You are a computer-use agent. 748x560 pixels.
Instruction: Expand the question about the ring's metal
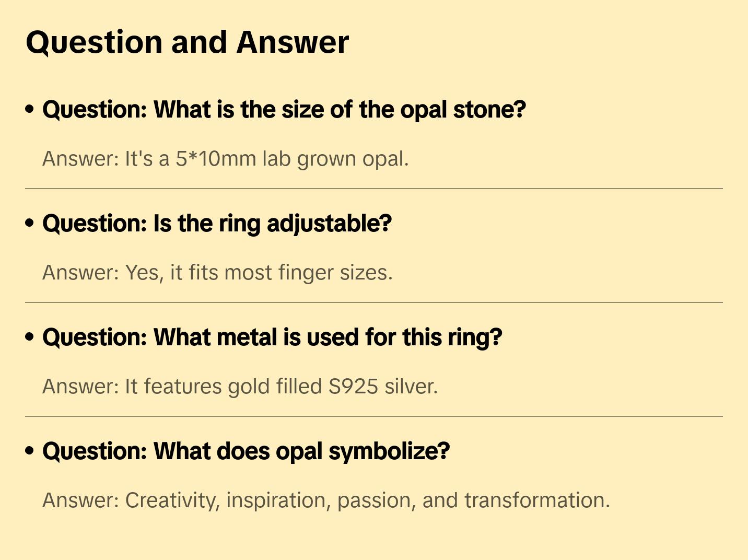pyautogui.click(x=272, y=337)
